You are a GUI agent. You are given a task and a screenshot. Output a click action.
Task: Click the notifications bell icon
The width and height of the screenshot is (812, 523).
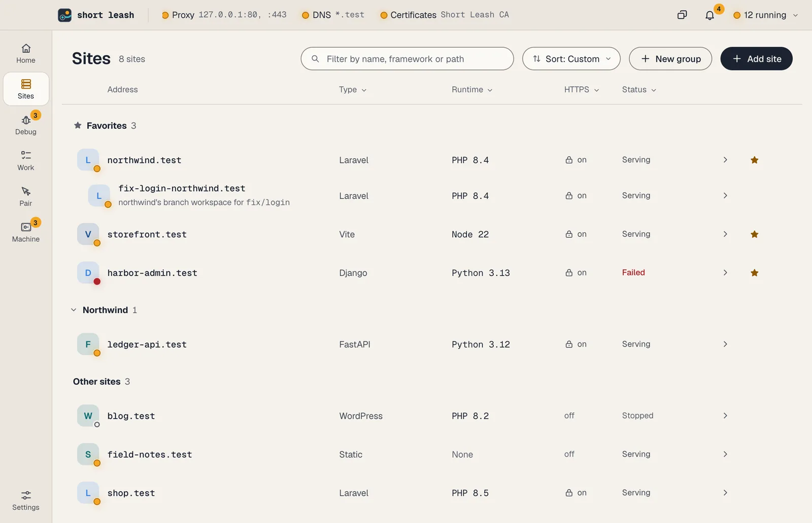pyautogui.click(x=709, y=15)
